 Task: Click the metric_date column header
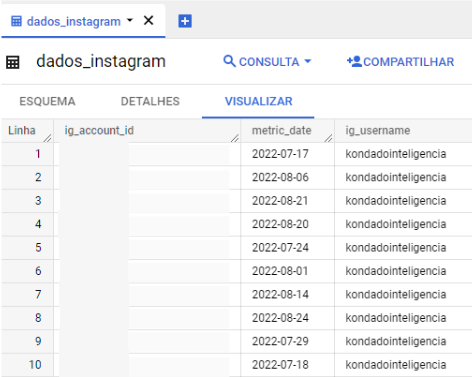pyautogui.click(x=281, y=130)
